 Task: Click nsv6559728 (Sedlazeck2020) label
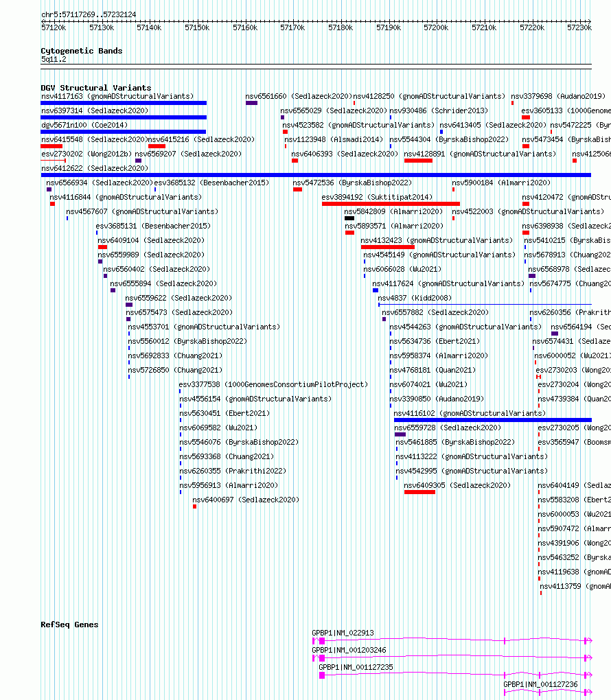[448, 428]
